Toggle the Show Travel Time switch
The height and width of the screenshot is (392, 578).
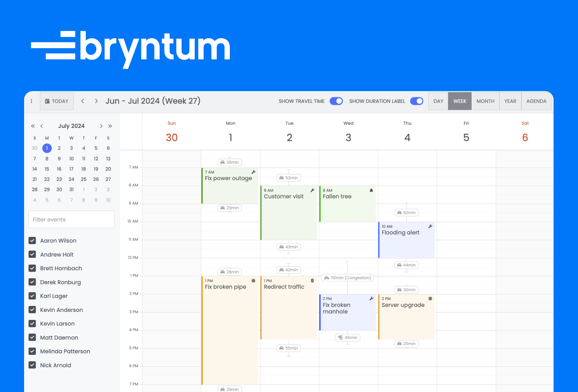(336, 101)
